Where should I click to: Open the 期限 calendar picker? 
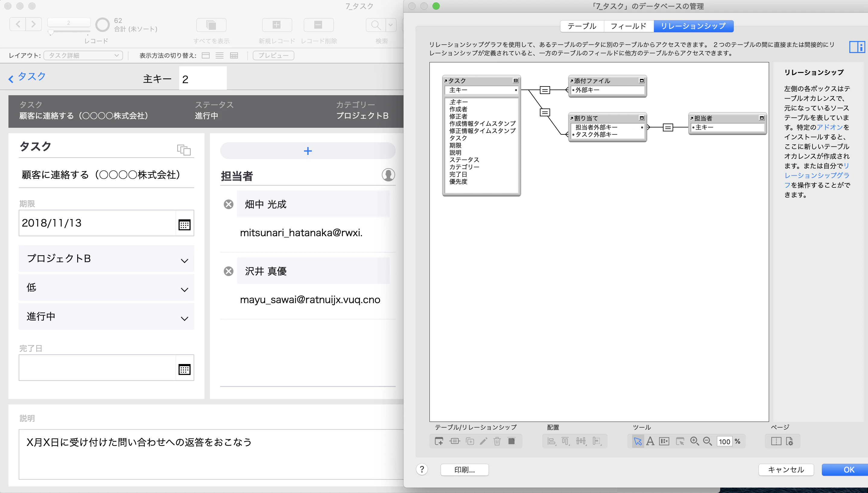coord(184,224)
